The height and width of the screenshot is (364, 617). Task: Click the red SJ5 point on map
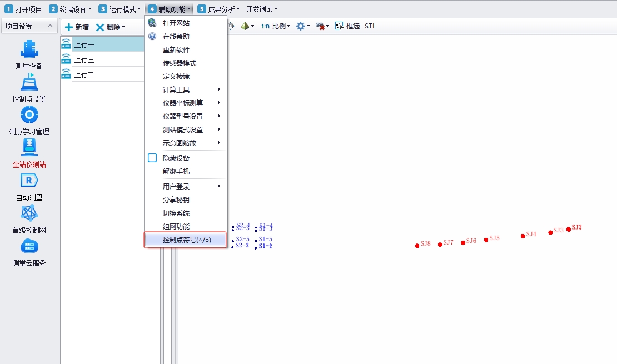point(486,240)
